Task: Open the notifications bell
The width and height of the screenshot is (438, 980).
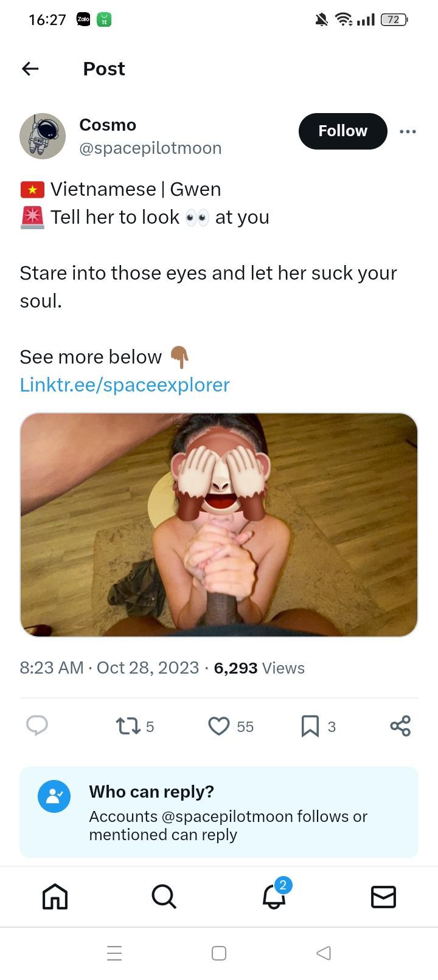Action: (274, 897)
